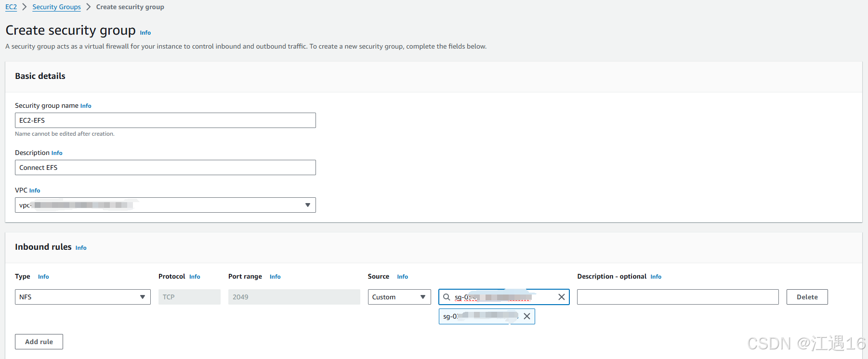Click the Basic details section heading
Screen dimensions: 868x359
pyautogui.click(x=40, y=76)
